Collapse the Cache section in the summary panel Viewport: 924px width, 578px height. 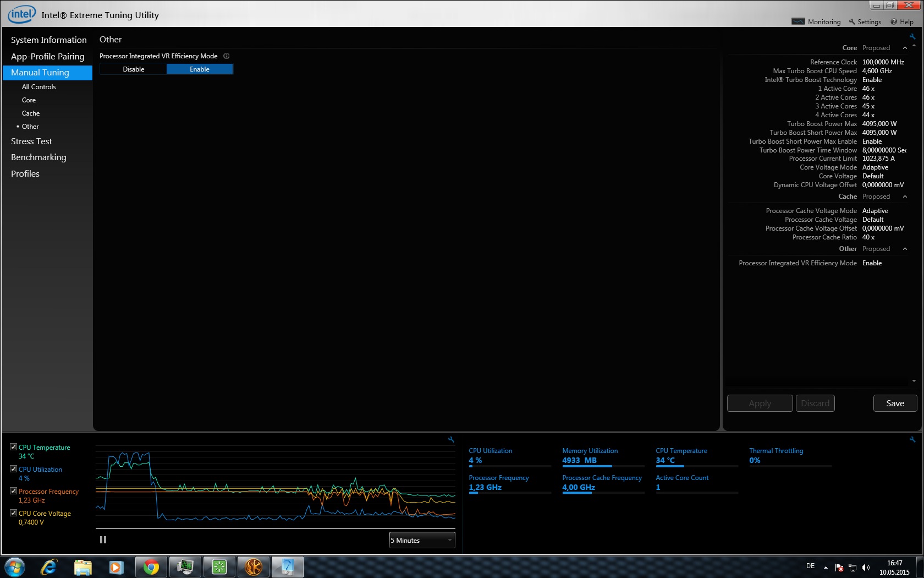[x=905, y=197]
